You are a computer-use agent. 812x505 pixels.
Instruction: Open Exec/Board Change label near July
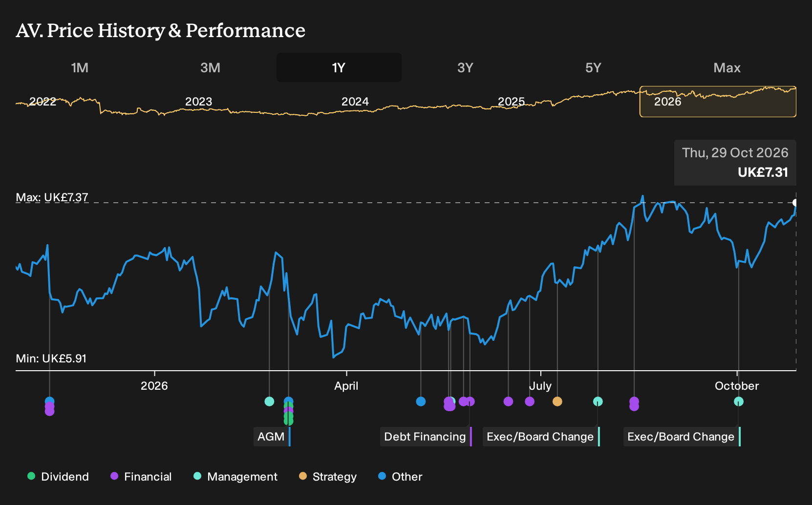[x=541, y=437]
